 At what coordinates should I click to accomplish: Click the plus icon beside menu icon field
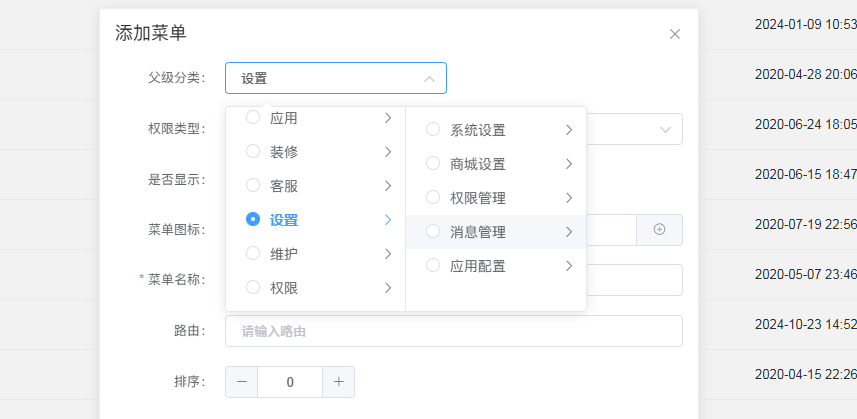(x=659, y=229)
